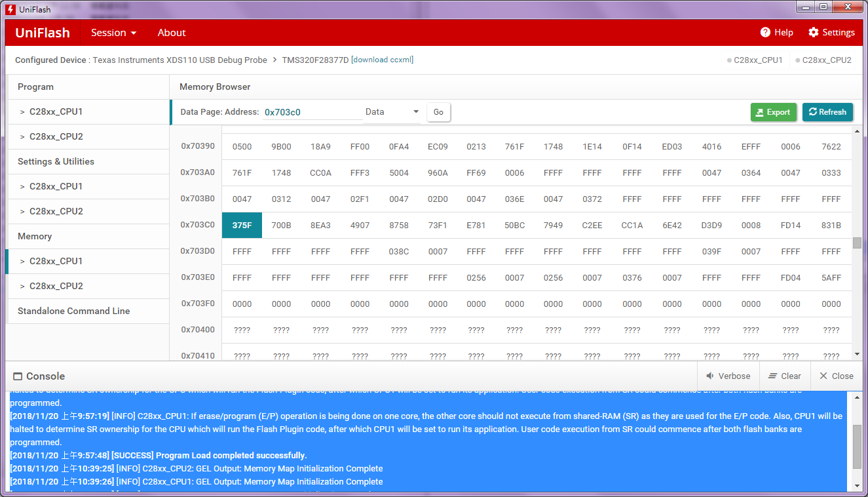Select memory cell 5AFF

(x=831, y=278)
